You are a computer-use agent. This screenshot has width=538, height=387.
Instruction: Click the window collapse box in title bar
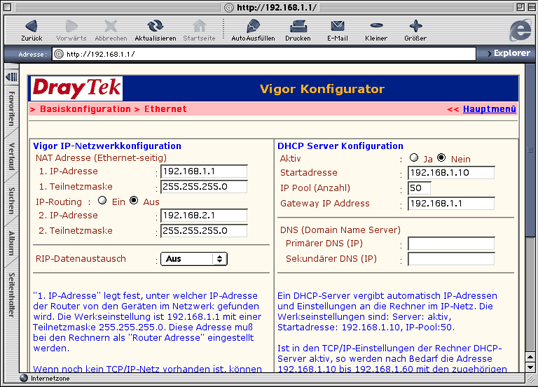coord(531,7)
